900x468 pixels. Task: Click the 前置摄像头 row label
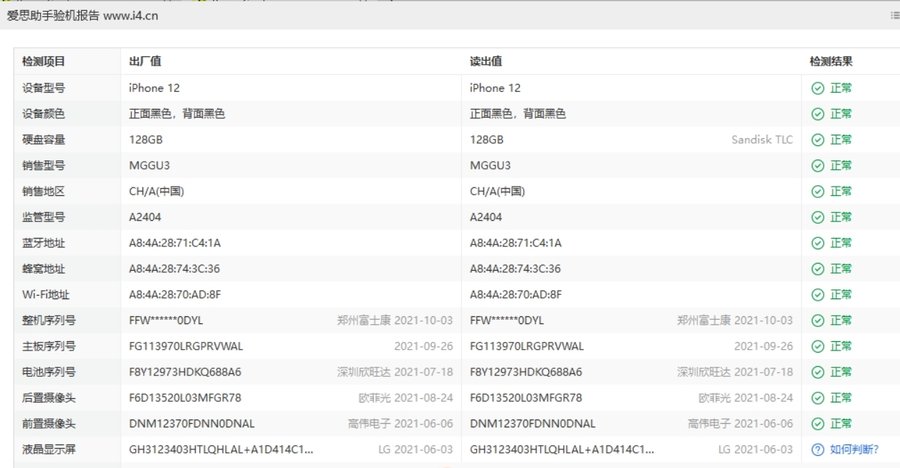coord(49,424)
